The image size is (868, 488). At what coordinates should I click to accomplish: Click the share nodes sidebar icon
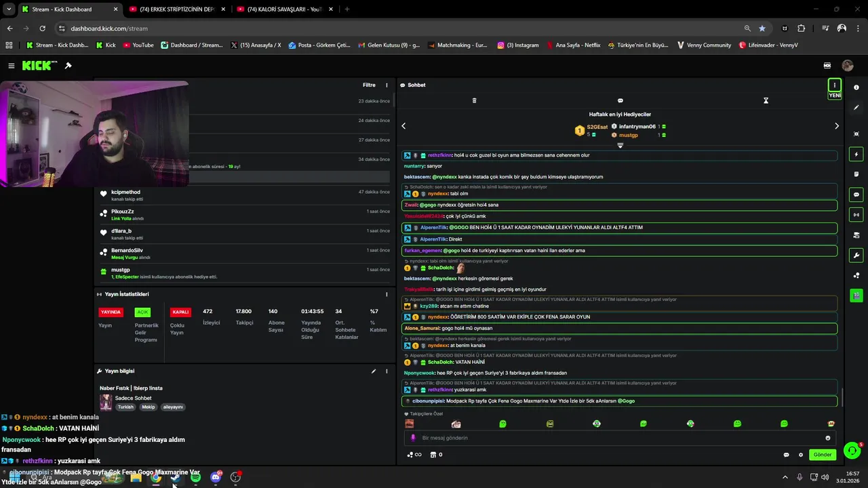click(856, 275)
